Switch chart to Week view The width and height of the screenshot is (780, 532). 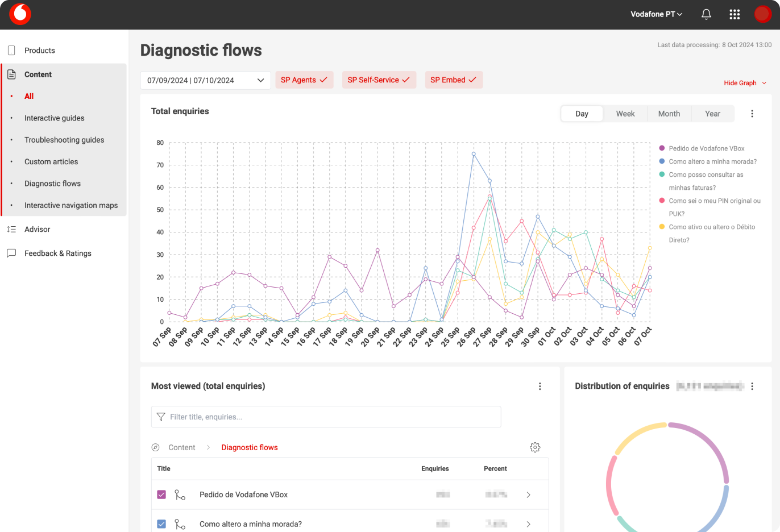click(625, 114)
